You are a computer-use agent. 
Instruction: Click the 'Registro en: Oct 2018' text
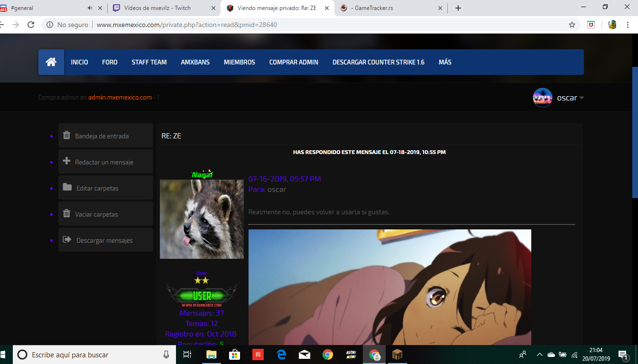click(201, 334)
